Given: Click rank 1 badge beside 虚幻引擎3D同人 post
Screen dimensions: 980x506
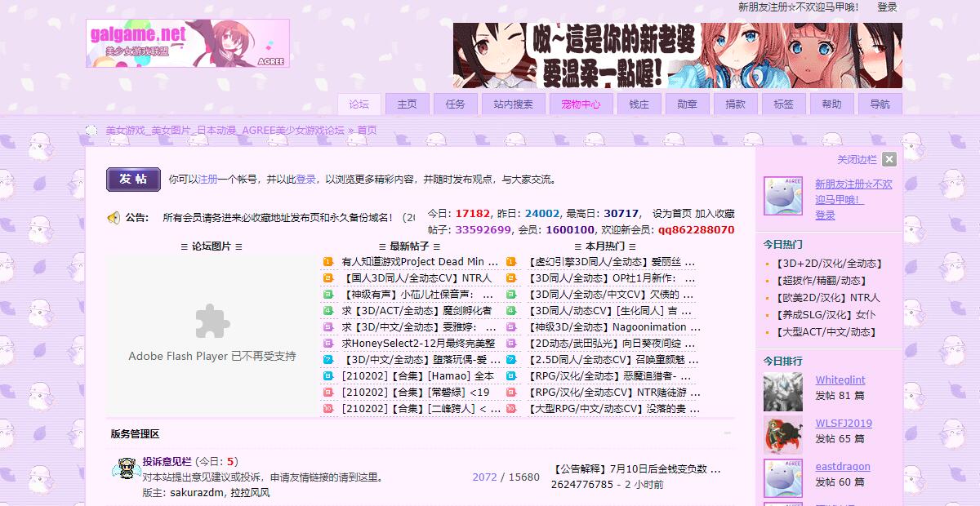Looking at the screenshot, I should coord(512,262).
